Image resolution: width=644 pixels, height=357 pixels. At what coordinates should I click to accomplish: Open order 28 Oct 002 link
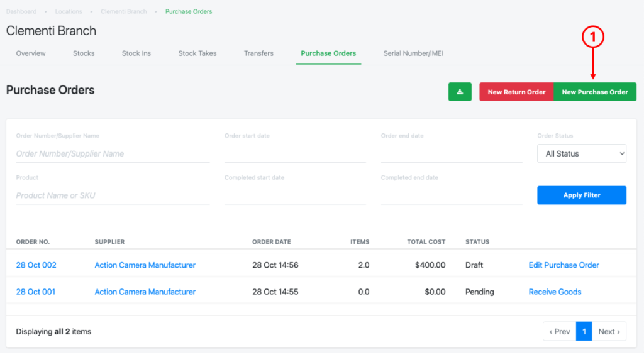(36, 265)
